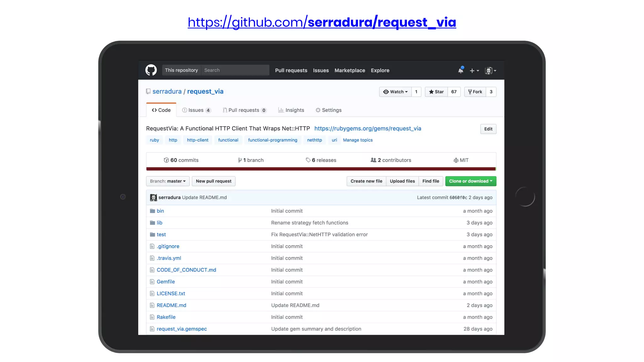Focus the repository Search field
The width and height of the screenshot is (644, 362).
click(x=235, y=70)
